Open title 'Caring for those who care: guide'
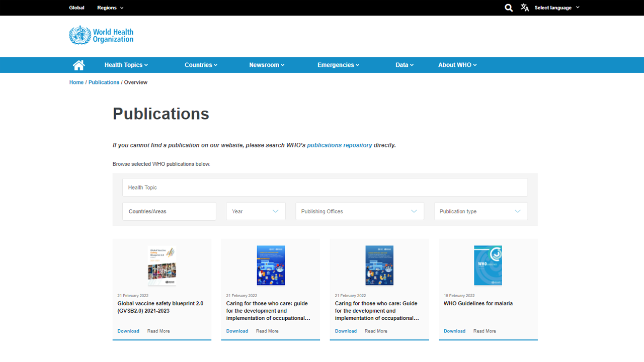The image size is (644, 362). (x=268, y=311)
